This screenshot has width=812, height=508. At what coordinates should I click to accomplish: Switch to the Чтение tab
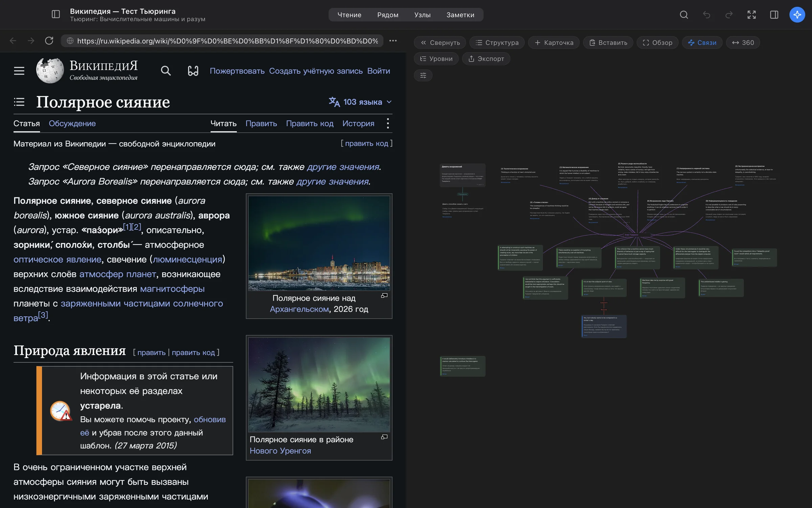pos(349,15)
